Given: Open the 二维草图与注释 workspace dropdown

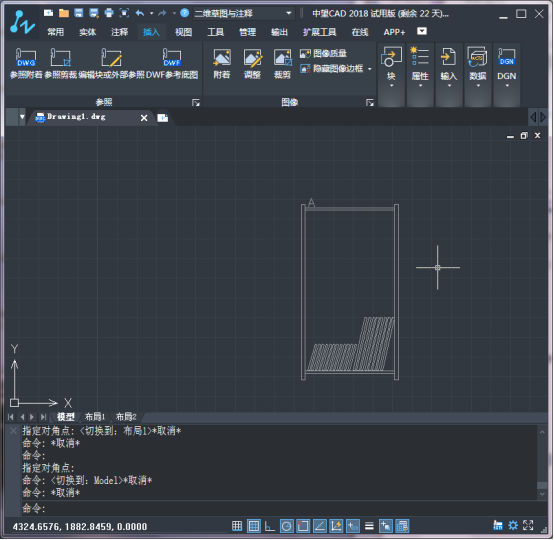Looking at the screenshot, I should 243,13.
